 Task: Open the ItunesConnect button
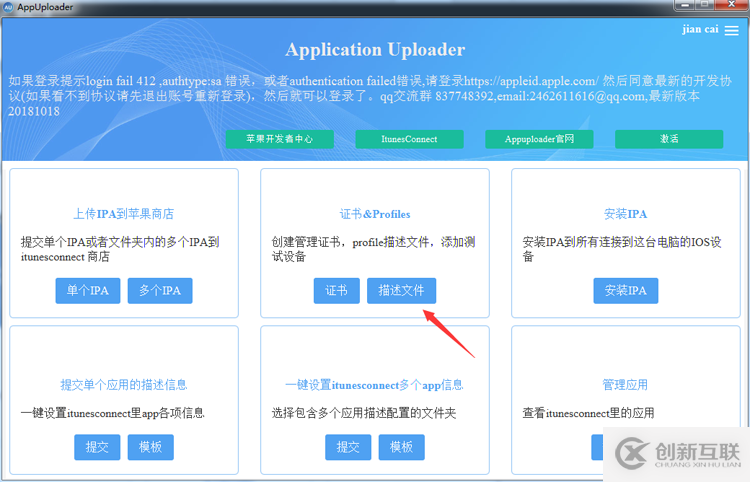coord(409,139)
